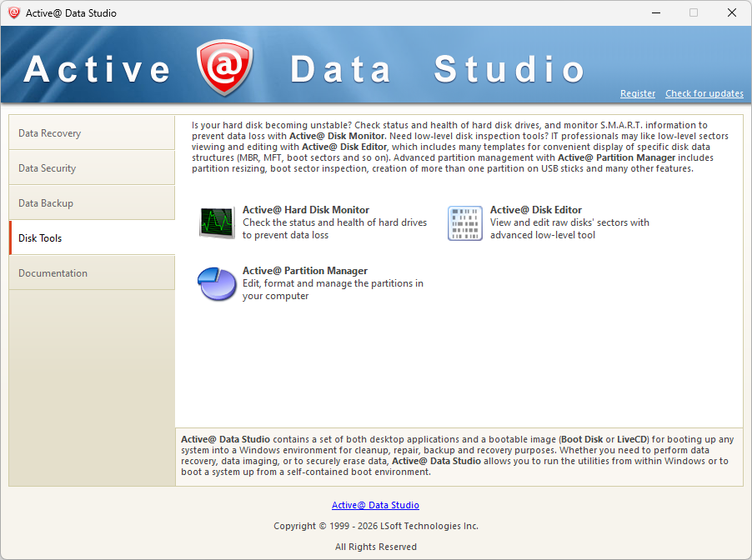
Task: Click the app icon in title bar
Action: click(14, 13)
